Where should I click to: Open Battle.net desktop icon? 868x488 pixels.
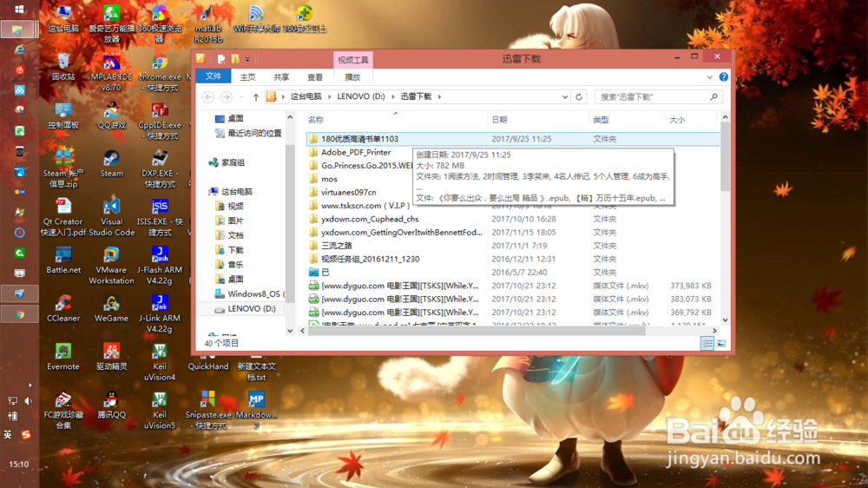click(x=63, y=260)
